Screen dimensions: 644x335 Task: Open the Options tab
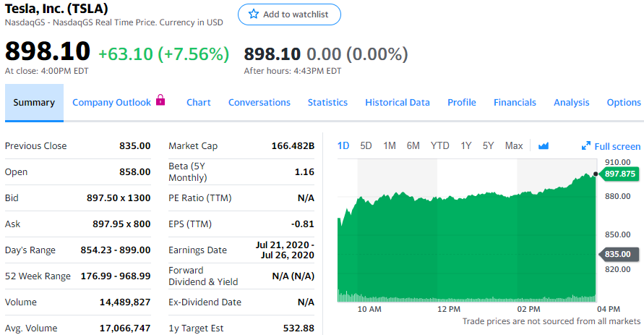pyautogui.click(x=623, y=103)
